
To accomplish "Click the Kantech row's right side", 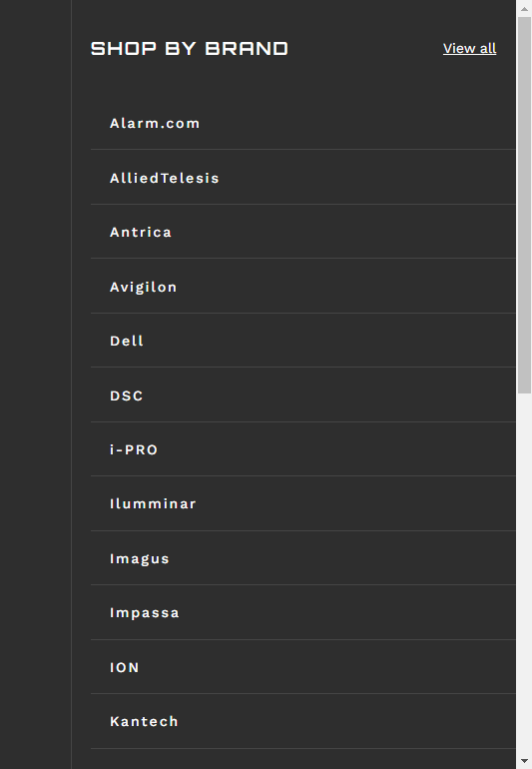I will tap(441, 721).
